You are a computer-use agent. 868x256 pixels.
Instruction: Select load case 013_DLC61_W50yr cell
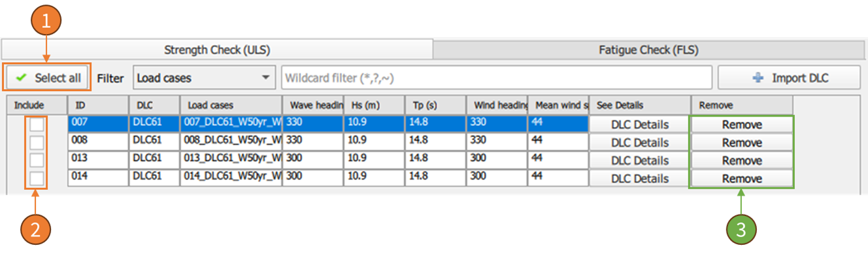pos(231,160)
